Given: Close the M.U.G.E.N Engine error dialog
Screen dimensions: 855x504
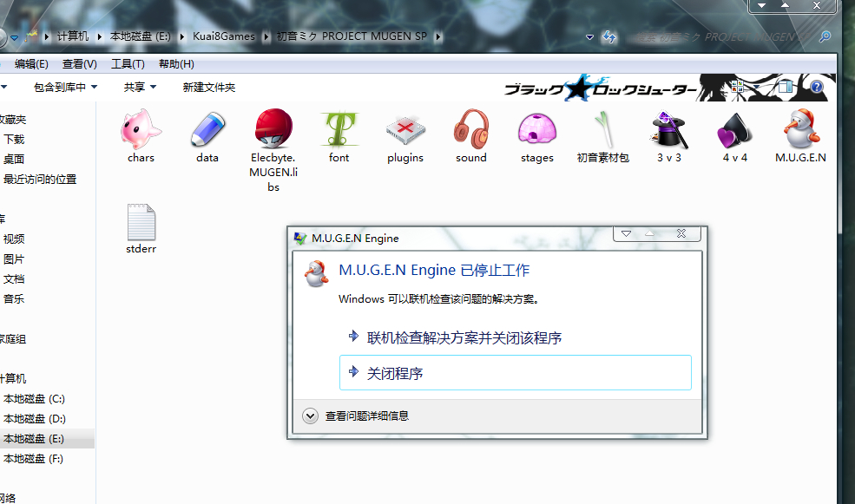Looking at the screenshot, I should tap(681, 233).
